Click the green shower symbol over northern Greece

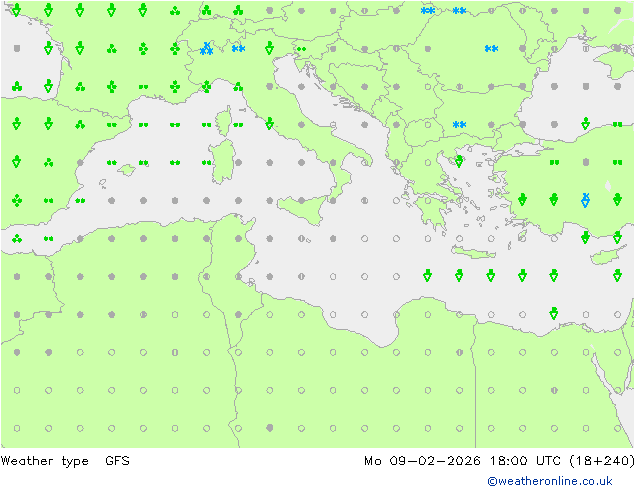(459, 162)
